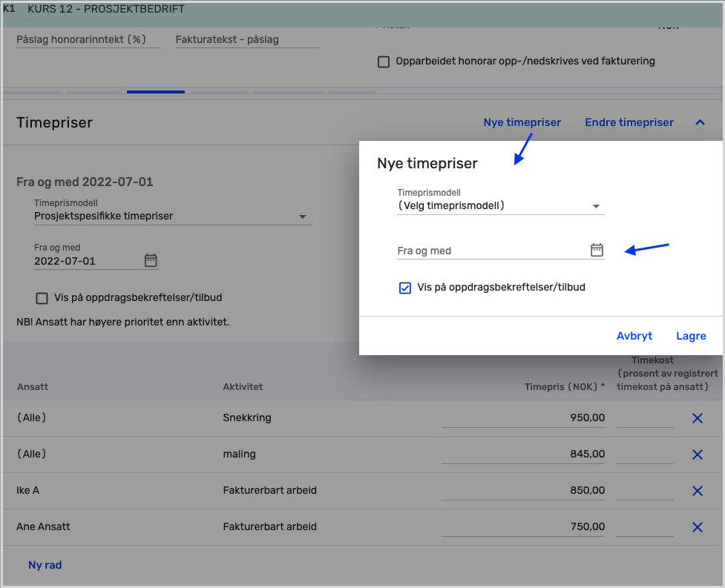725x588 pixels.
Task: Delete the maling price row
Action: pyautogui.click(x=698, y=455)
